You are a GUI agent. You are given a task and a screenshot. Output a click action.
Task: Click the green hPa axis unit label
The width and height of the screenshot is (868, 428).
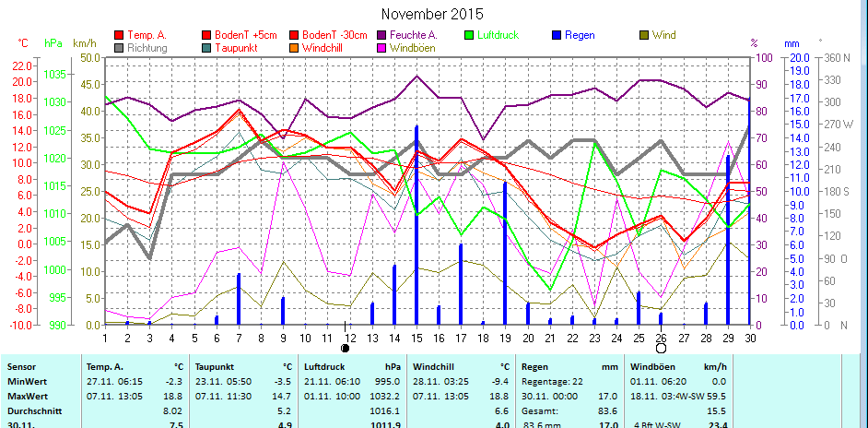(x=53, y=42)
